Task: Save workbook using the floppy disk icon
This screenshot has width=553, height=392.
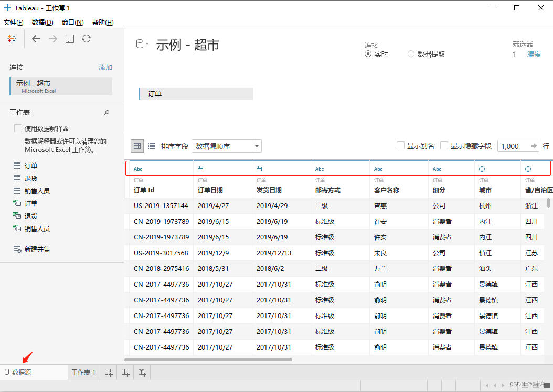Action: (70, 39)
